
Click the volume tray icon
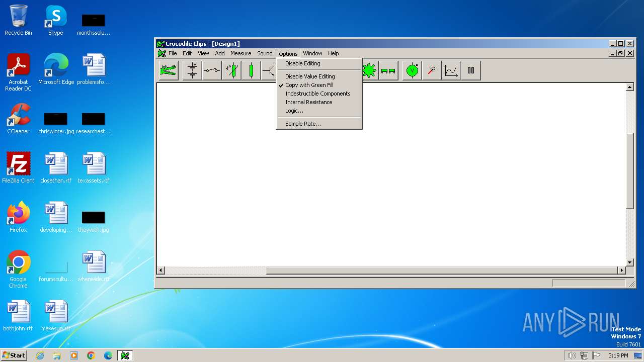tap(572, 355)
